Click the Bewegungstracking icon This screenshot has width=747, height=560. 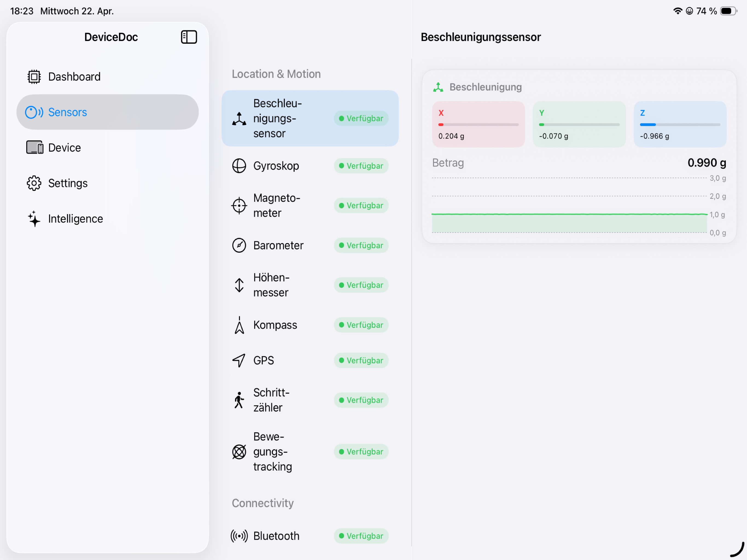(x=239, y=451)
